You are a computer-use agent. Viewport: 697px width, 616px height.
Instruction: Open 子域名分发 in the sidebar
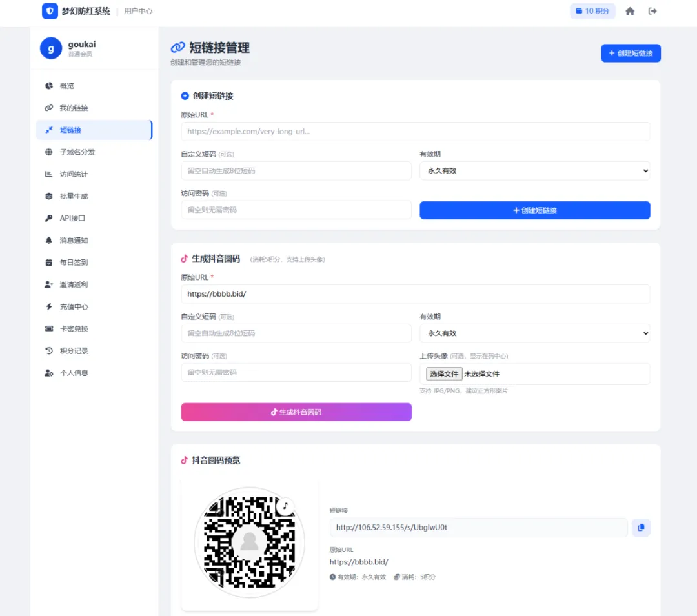pyautogui.click(x=94, y=152)
